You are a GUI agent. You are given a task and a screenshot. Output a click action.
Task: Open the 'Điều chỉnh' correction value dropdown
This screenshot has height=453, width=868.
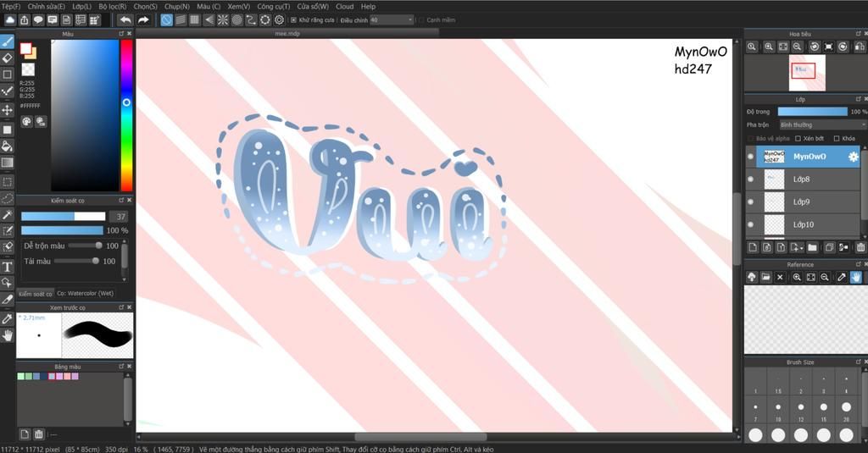392,20
